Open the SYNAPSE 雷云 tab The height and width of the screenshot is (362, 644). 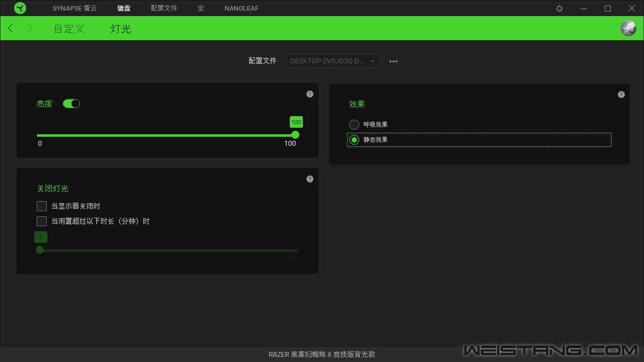(75, 9)
